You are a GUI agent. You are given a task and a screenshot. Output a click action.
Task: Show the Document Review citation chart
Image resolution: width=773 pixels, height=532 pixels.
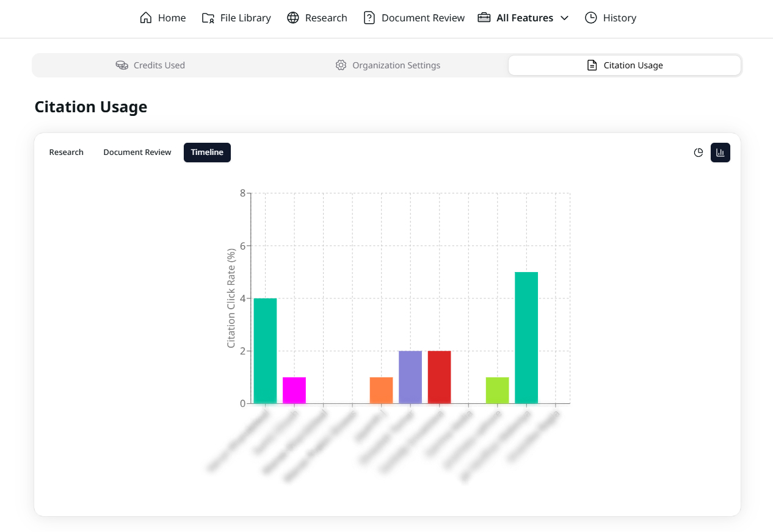(x=137, y=153)
